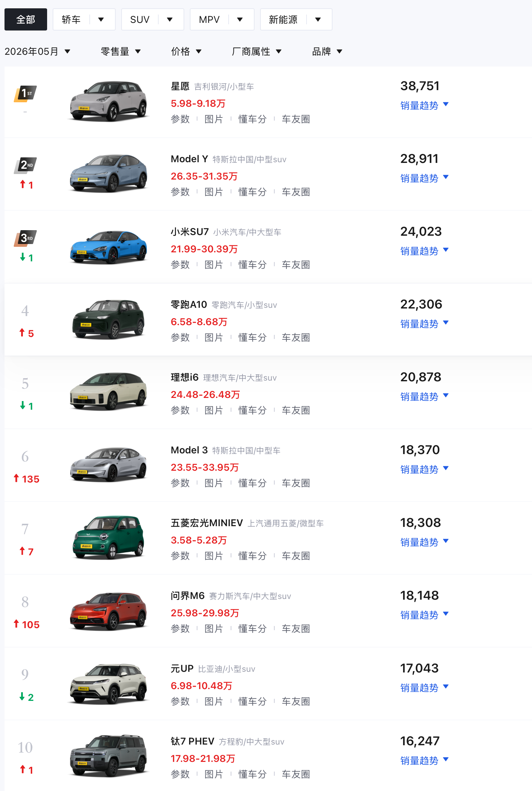The width and height of the screenshot is (532, 791).
Task: Open the 理想i6 car image
Action: (x=108, y=391)
